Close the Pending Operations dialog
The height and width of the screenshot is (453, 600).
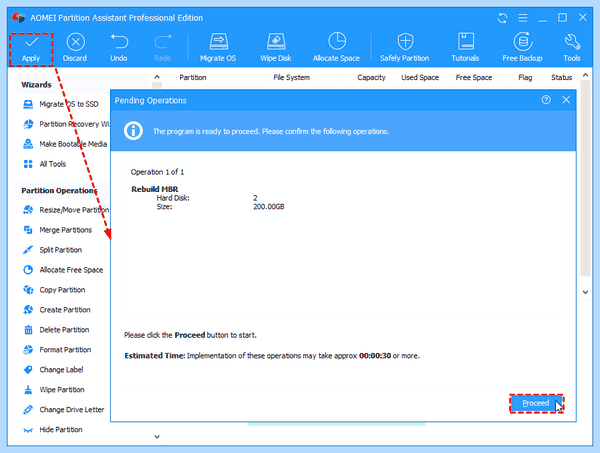click(x=566, y=100)
